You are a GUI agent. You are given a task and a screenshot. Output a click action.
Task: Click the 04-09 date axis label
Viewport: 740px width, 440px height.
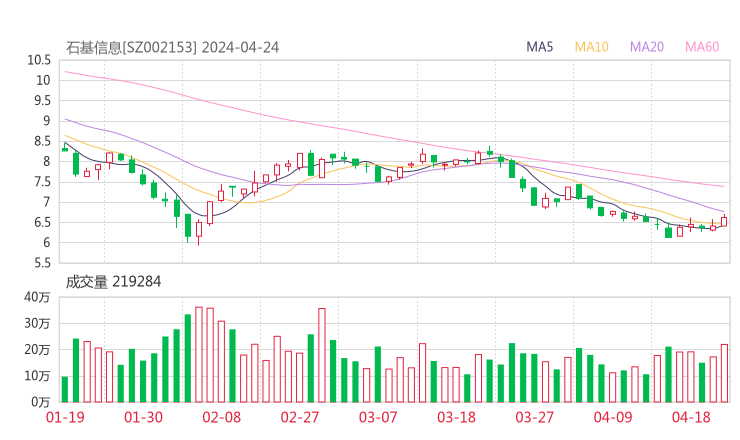(613, 417)
